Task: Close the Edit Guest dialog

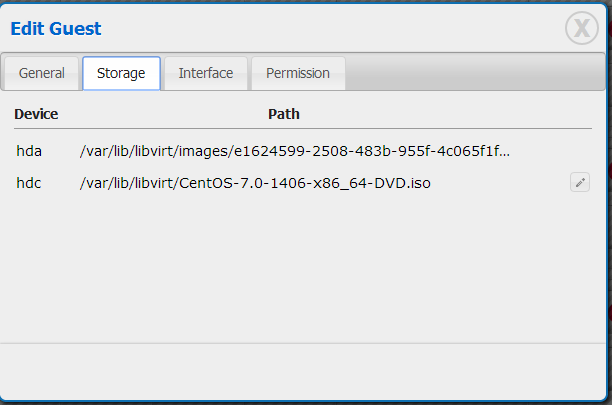Action: pyautogui.click(x=581, y=29)
